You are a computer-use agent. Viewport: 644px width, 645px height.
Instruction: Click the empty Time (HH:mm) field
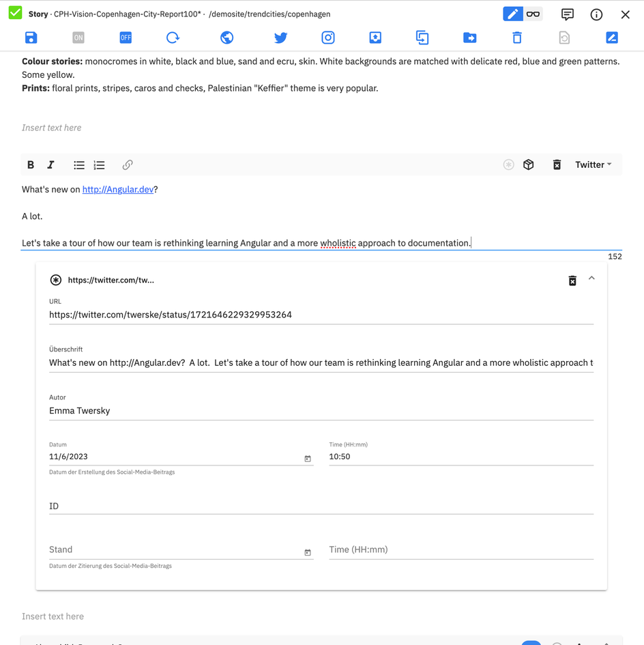point(461,550)
